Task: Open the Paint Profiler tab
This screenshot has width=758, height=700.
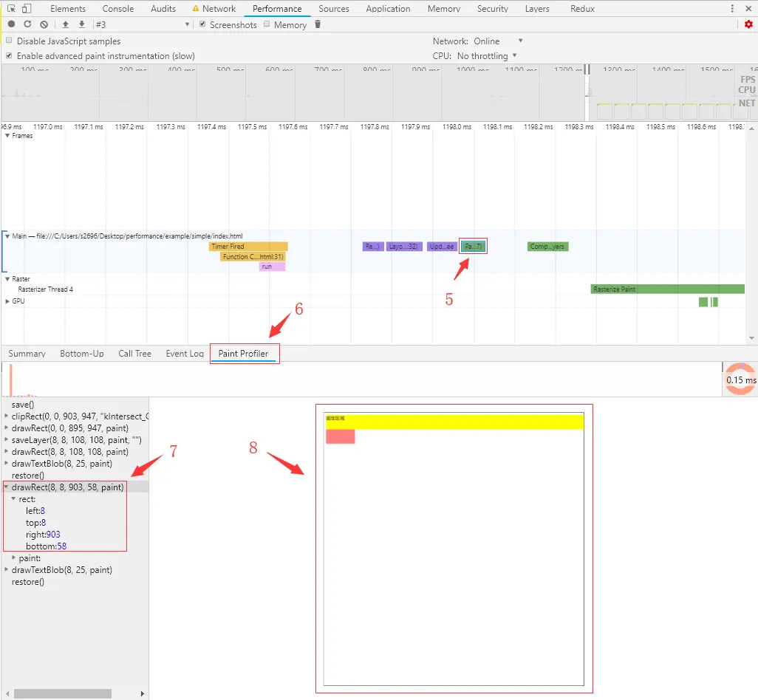Action: point(243,354)
